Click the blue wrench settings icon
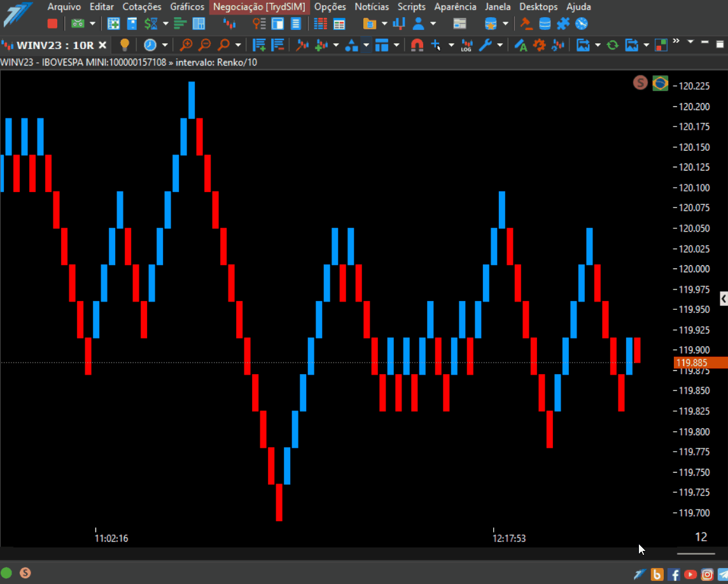Screen dimensions: 728x584 (485, 45)
